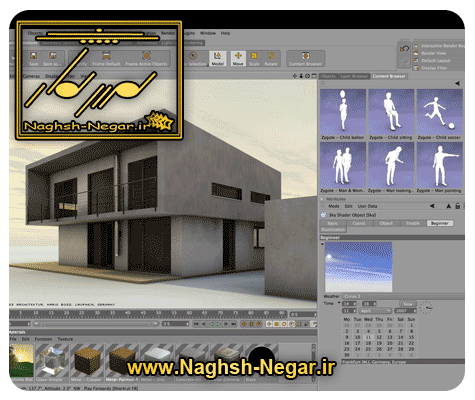Viewport: 475px width, 400px height.
Task: Activate the Scale tool
Action: [x=254, y=59]
